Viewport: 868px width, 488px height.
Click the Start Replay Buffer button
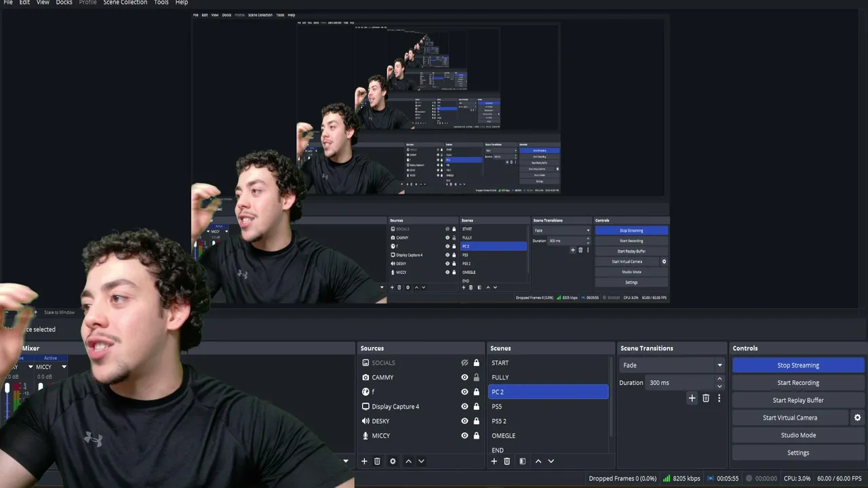[798, 400]
